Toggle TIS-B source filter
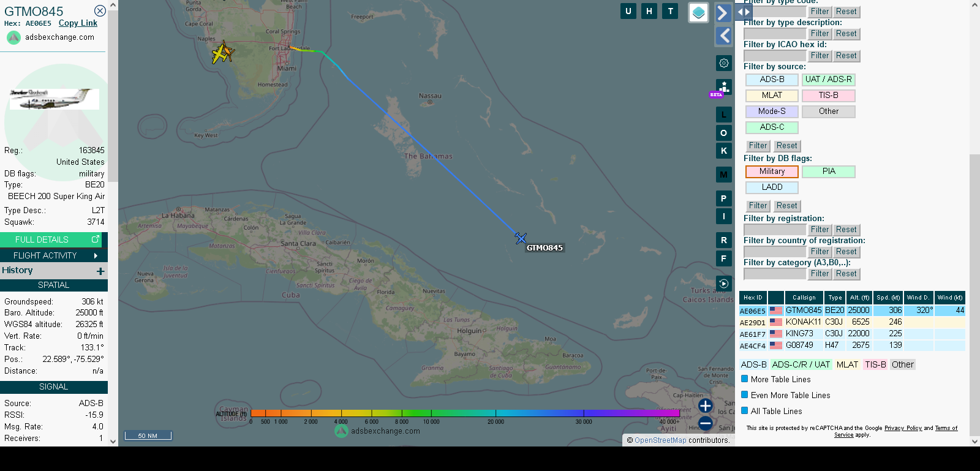 tap(829, 96)
